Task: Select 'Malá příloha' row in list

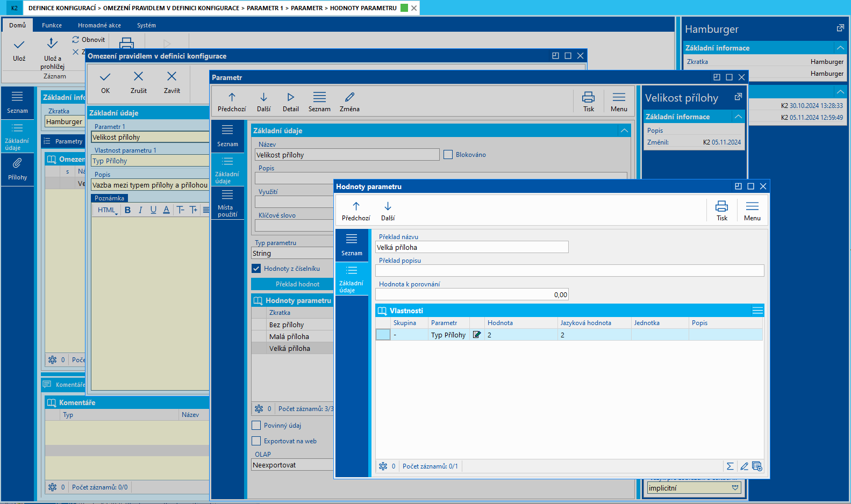Action: click(292, 336)
